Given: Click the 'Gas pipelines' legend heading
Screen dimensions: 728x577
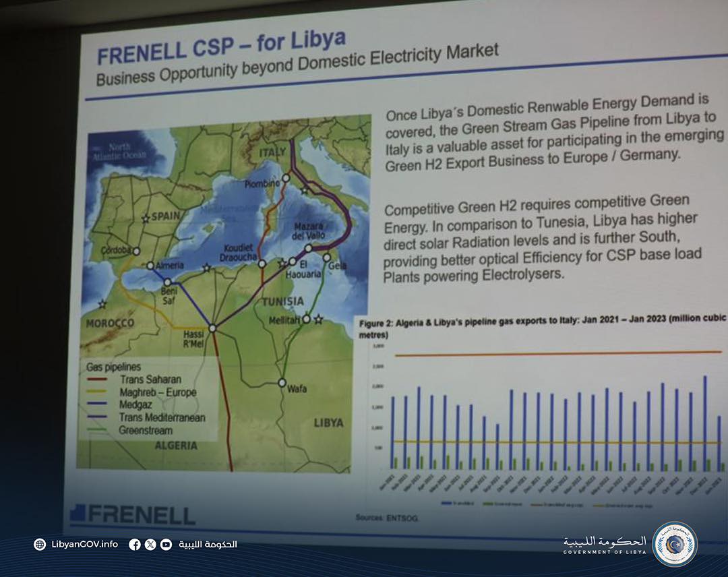Looking at the screenshot, I should click(113, 367).
